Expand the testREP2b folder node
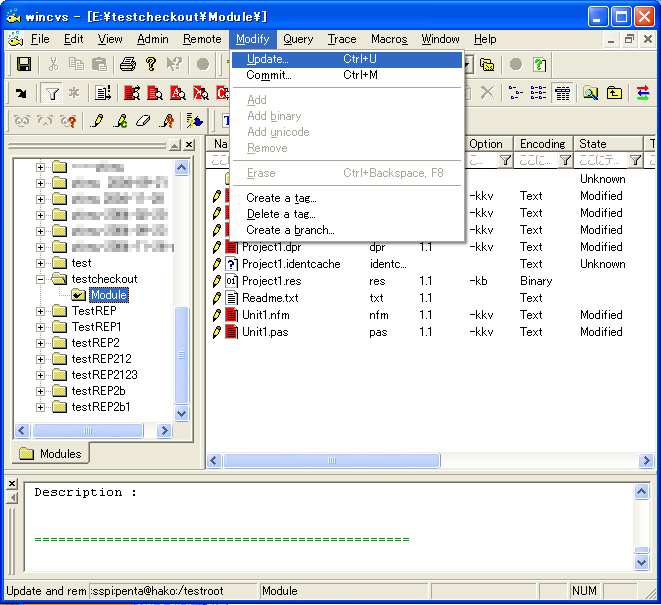This screenshot has height=605, width=661. (x=40, y=392)
